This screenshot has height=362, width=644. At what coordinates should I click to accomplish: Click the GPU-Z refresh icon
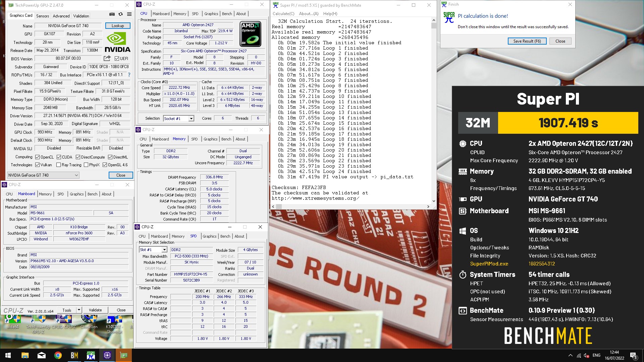click(121, 14)
